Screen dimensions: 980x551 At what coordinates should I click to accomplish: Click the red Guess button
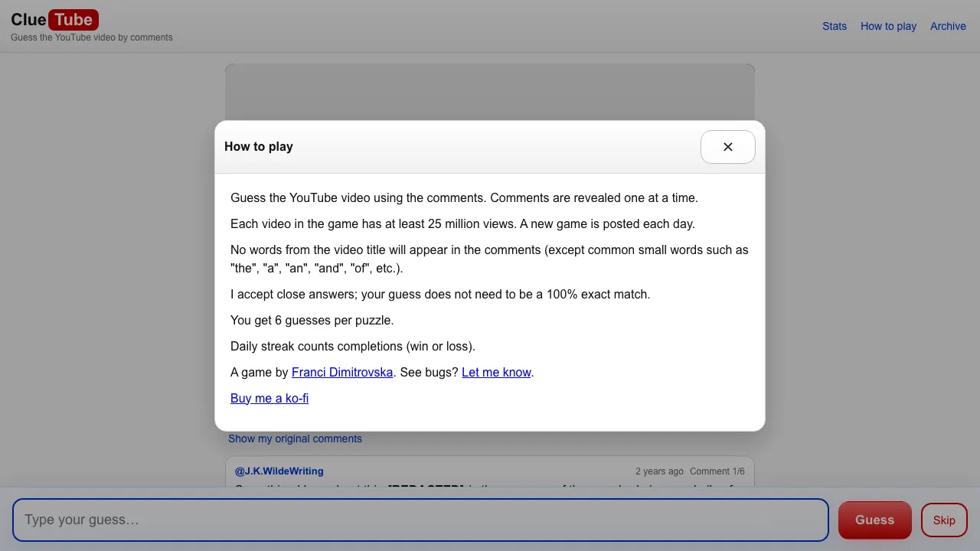pyautogui.click(x=874, y=520)
